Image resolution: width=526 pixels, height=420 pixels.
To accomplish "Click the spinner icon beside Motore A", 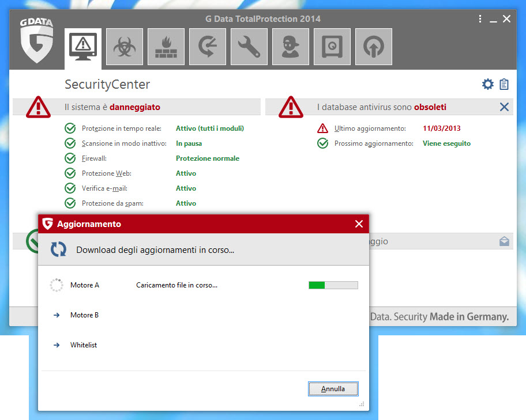I will [x=57, y=285].
